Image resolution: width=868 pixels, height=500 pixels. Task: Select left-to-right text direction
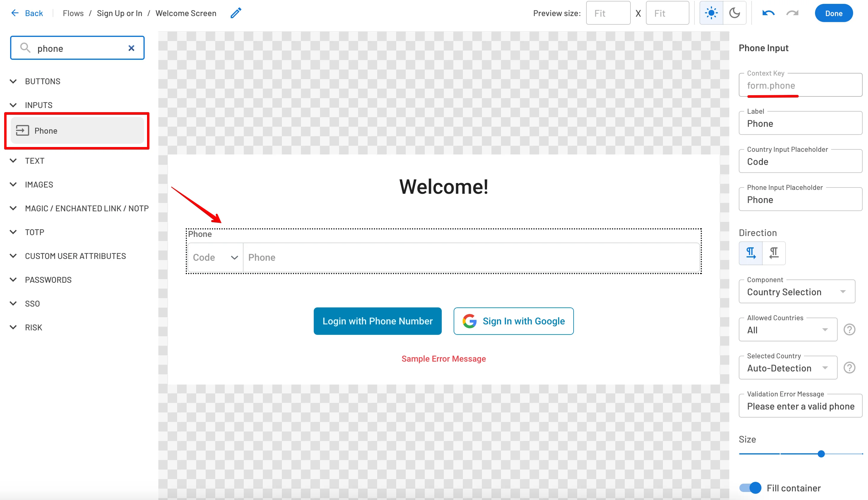coord(750,253)
